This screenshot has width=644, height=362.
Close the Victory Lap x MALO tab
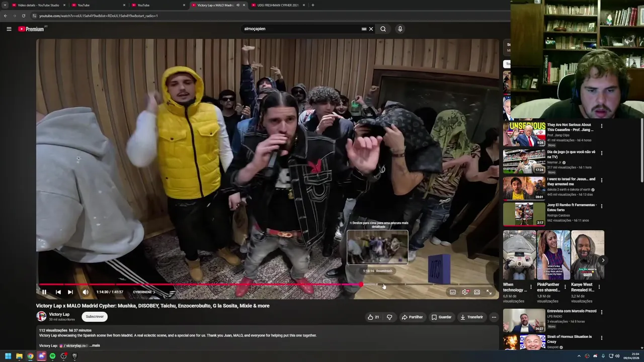point(244,5)
